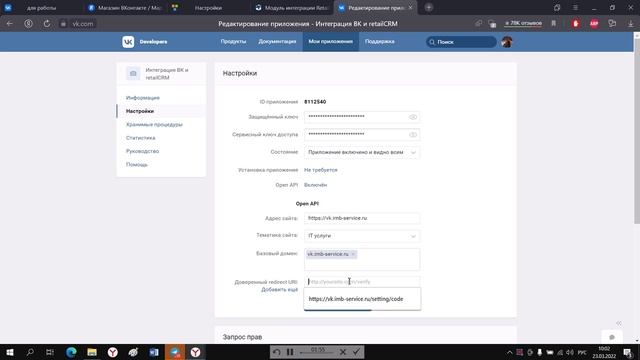
Task: Click the Поиск search box in header
Action: tap(461, 42)
